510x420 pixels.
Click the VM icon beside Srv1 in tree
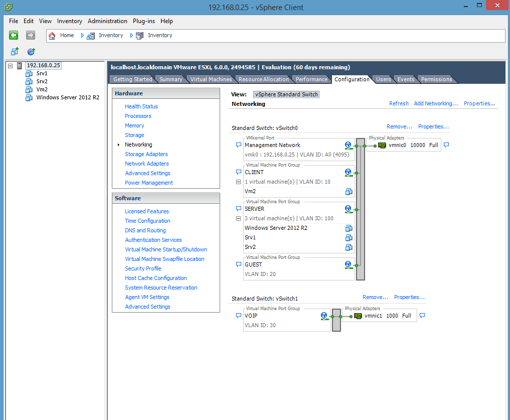click(29, 74)
